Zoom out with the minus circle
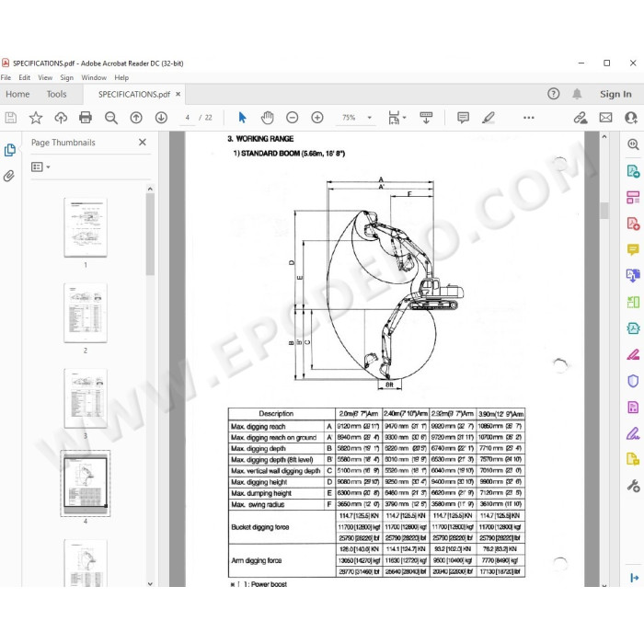644x644 pixels. click(292, 118)
